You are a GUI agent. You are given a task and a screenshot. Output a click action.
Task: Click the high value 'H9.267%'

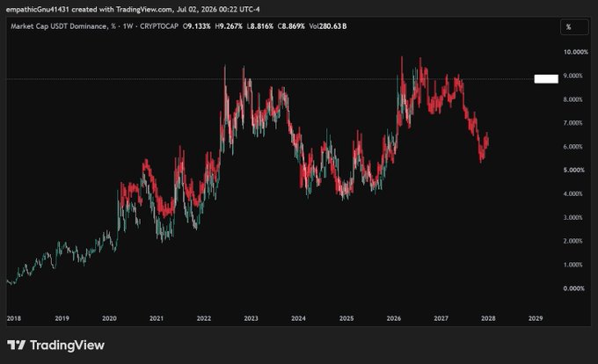[229, 26]
